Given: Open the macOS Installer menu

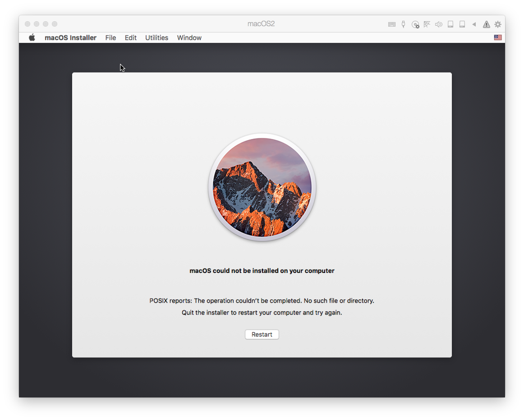Looking at the screenshot, I should coord(70,38).
